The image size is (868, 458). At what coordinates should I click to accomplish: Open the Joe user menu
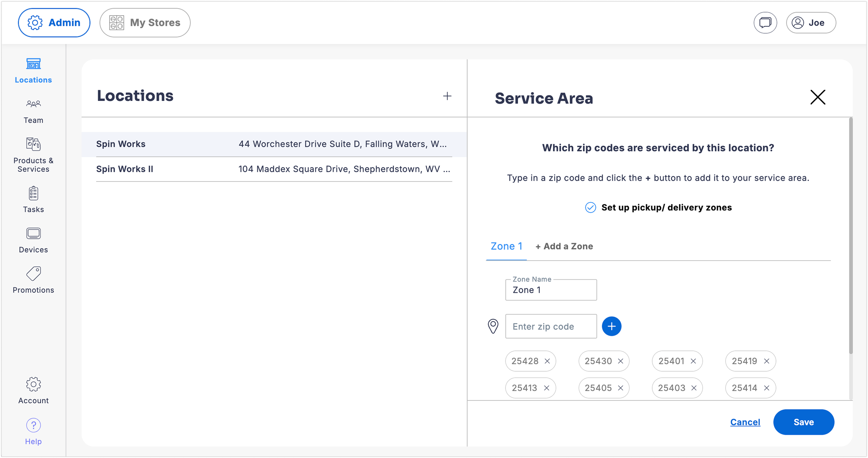[811, 23]
